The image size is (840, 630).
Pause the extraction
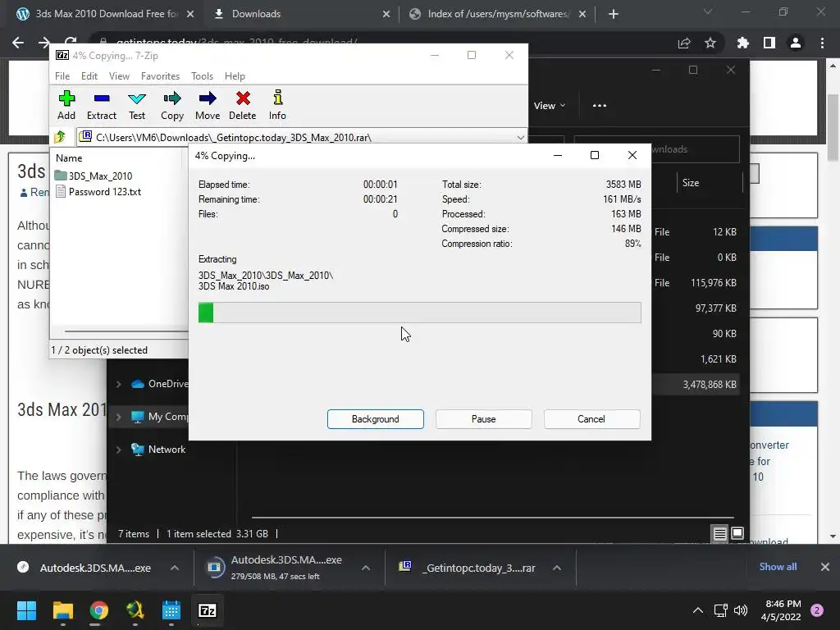pos(483,419)
